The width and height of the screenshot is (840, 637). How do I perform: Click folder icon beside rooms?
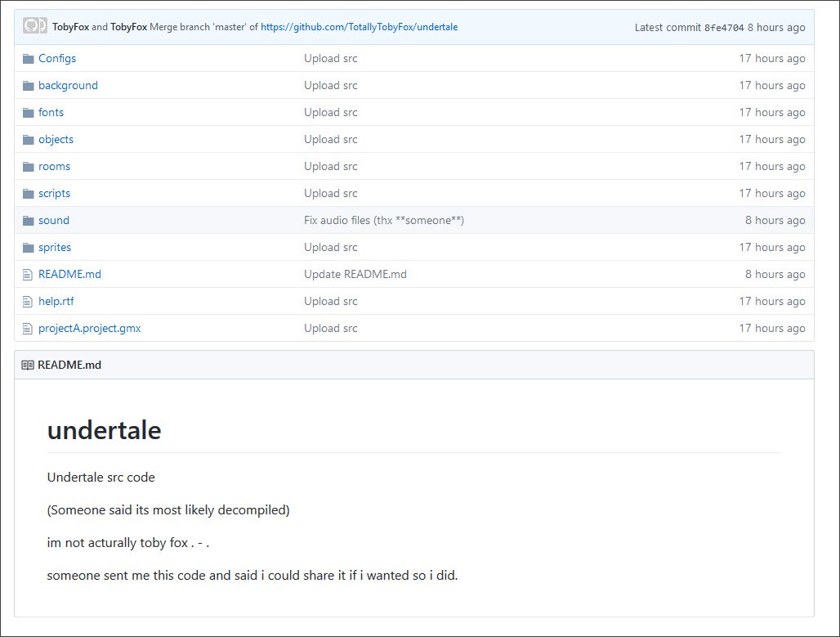point(29,167)
